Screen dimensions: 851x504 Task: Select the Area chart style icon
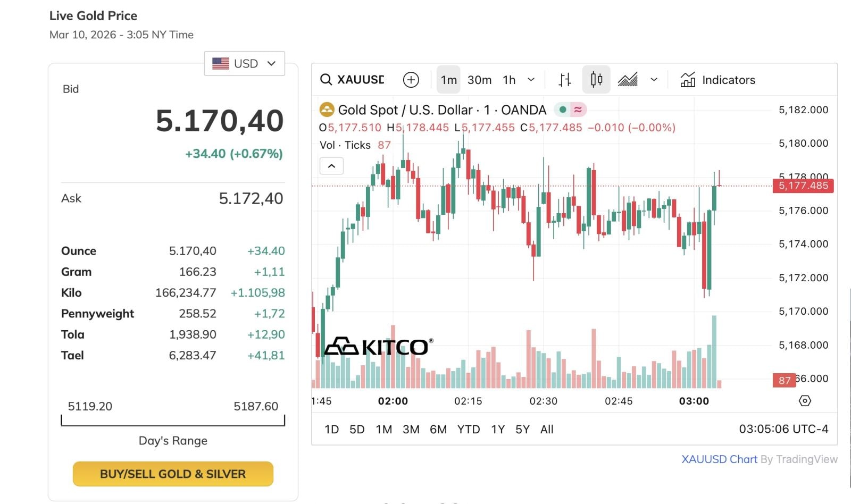[x=628, y=80]
